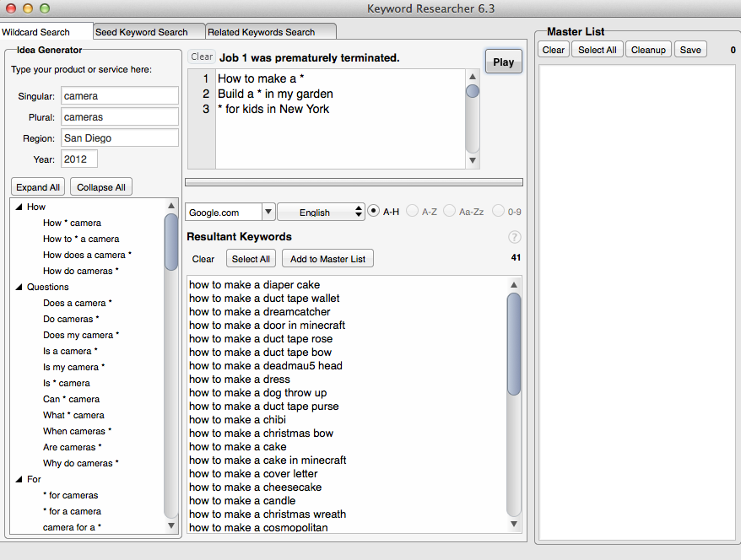Select 'Why do cameras *' item
The height and width of the screenshot is (560, 741).
(80, 464)
